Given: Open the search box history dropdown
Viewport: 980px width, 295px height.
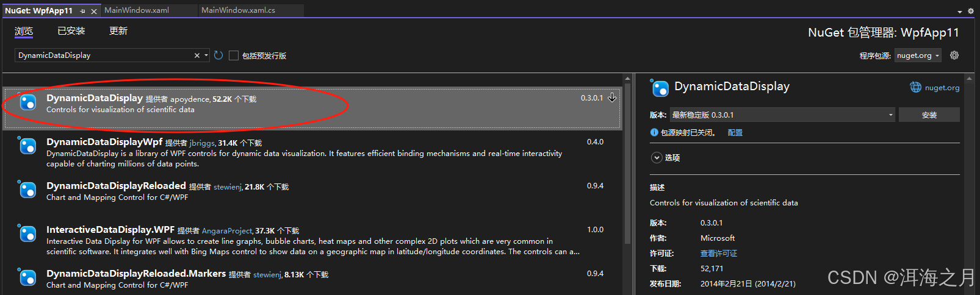Looking at the screenshot, I should pyautogui.click(x=206, y=55).
